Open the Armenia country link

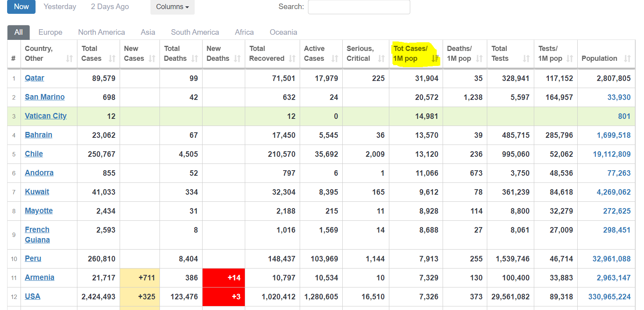coord(39,277)
